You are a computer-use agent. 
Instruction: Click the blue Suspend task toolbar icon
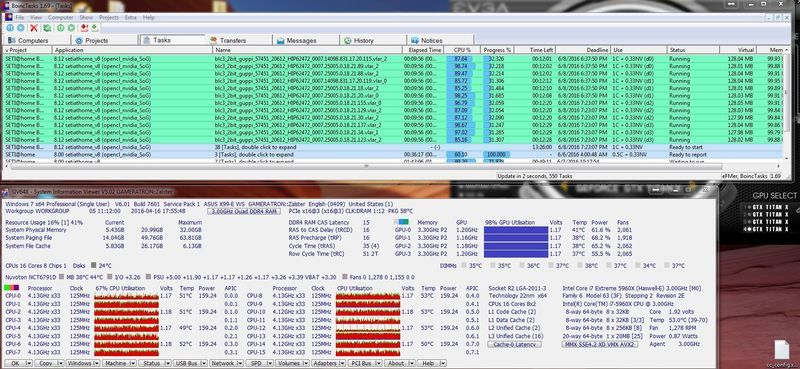tap(10, 28)
